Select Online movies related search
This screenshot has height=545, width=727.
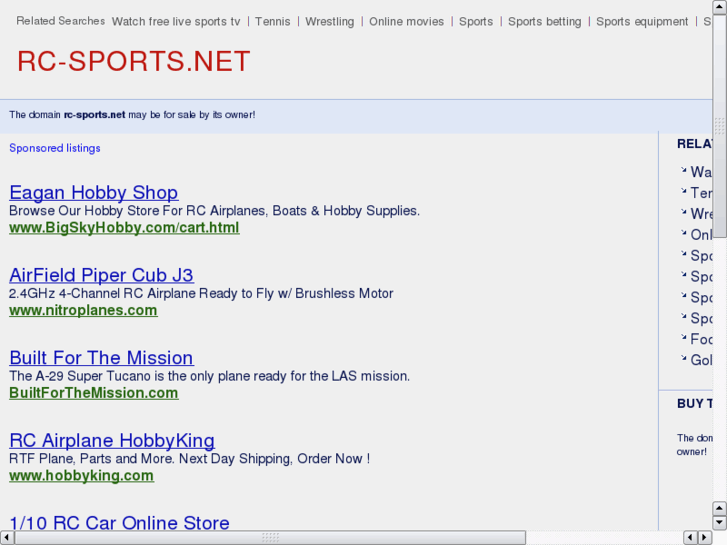click(x=407, y=22)
